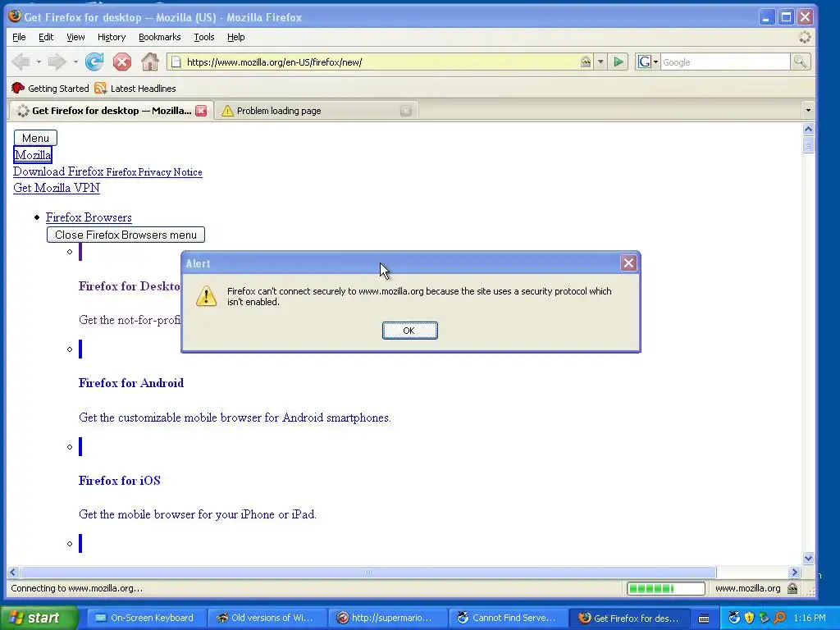Image resolution: width=840 pixels, height=630 pixels.
Task: Expand the address bar URL history dropdown
Action: 600,62
